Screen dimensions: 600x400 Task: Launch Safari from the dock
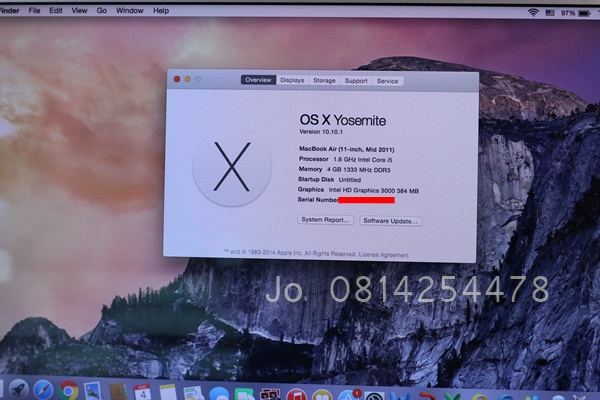click(x=43, y=390)
